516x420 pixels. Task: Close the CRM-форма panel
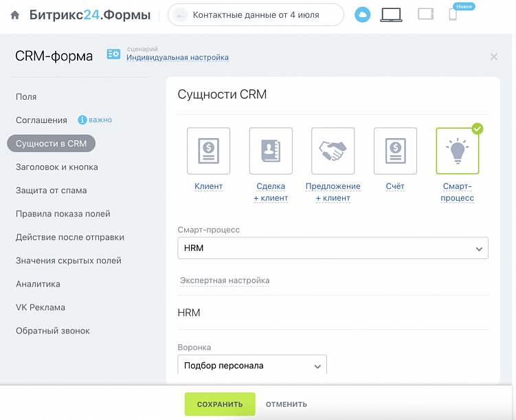(493, 56)
